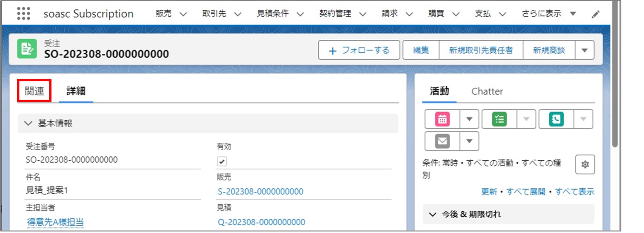Open the 請求 menu chevron
Viewport: 644px width, 233px height.
(x=409, y=14)
